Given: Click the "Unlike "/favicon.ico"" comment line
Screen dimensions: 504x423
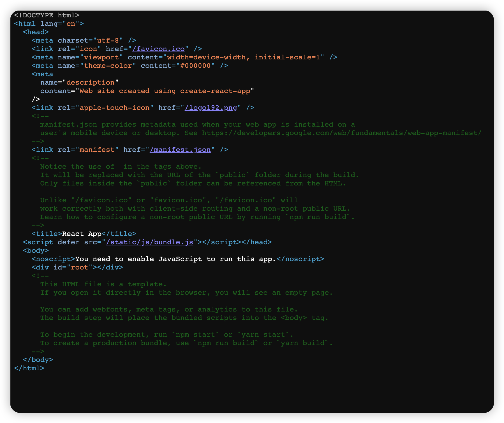Looking at the screenshot, I should (x=169, y=200).
